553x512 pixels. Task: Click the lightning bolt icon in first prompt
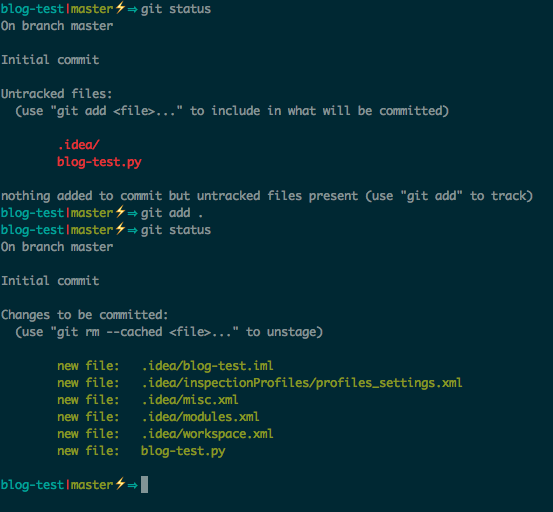[x=120, y=7]
